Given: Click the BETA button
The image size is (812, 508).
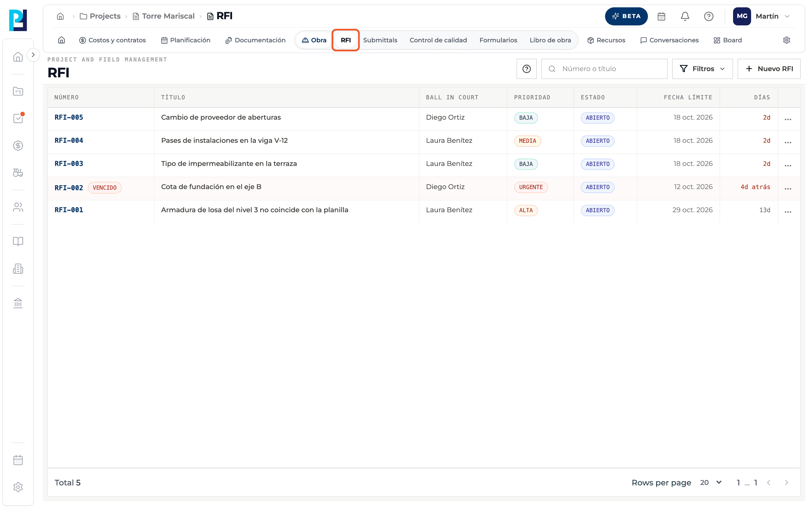Looking at the screenshot, I should click(x=626, y=16).
